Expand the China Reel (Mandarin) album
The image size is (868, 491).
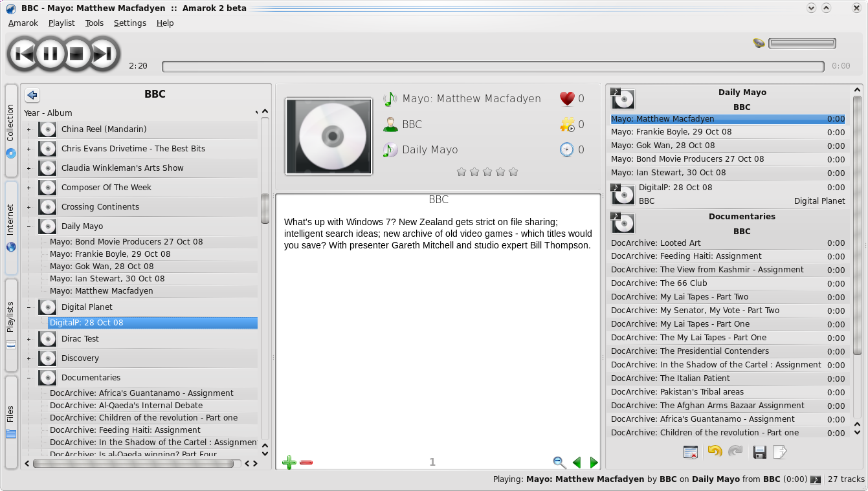(28, 129)
